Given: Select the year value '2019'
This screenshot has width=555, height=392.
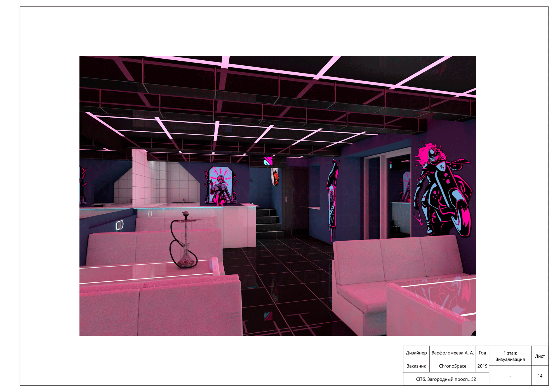Looking at the screenshot, I should point(482,366).
